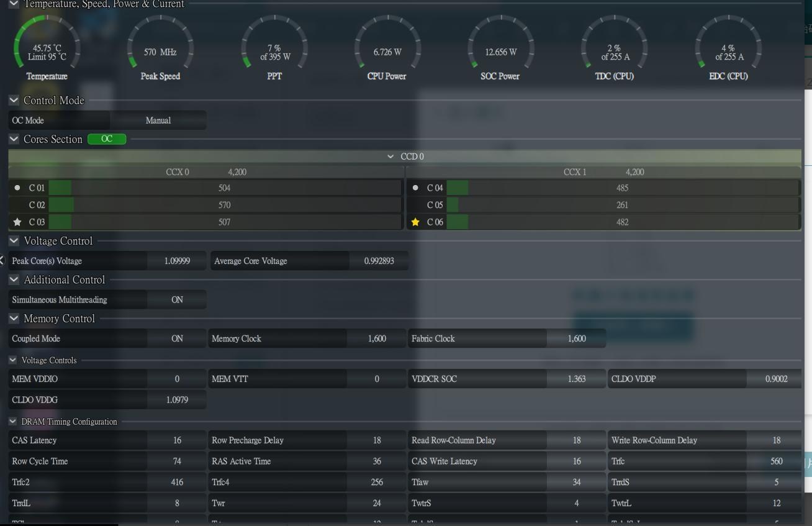
Task: Collapse the Cores Section chevron
Action: (14, 139)
